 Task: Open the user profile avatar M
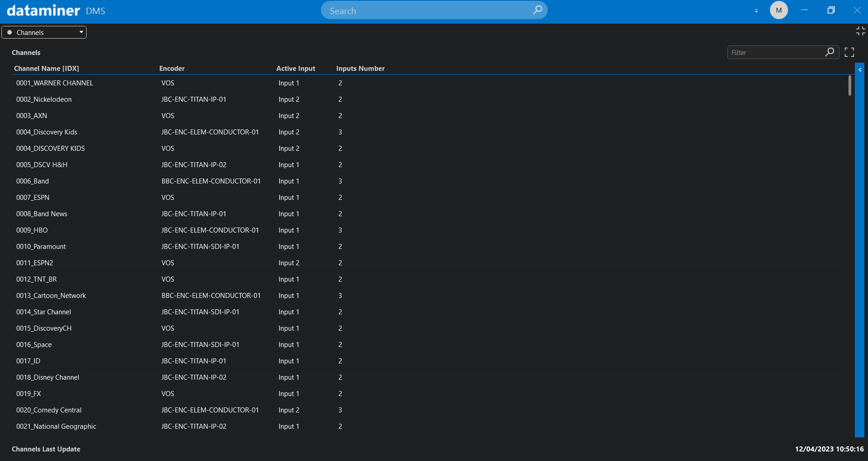779,10
